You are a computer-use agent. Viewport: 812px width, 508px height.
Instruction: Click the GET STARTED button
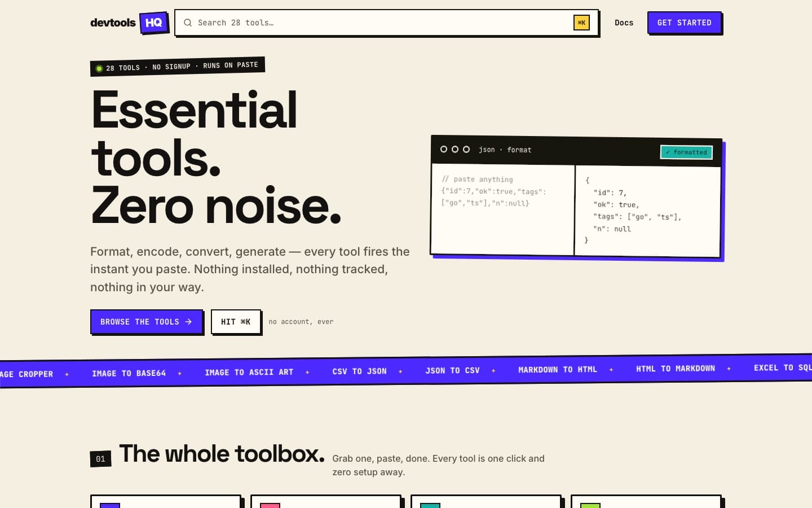[x=684, y=23]
